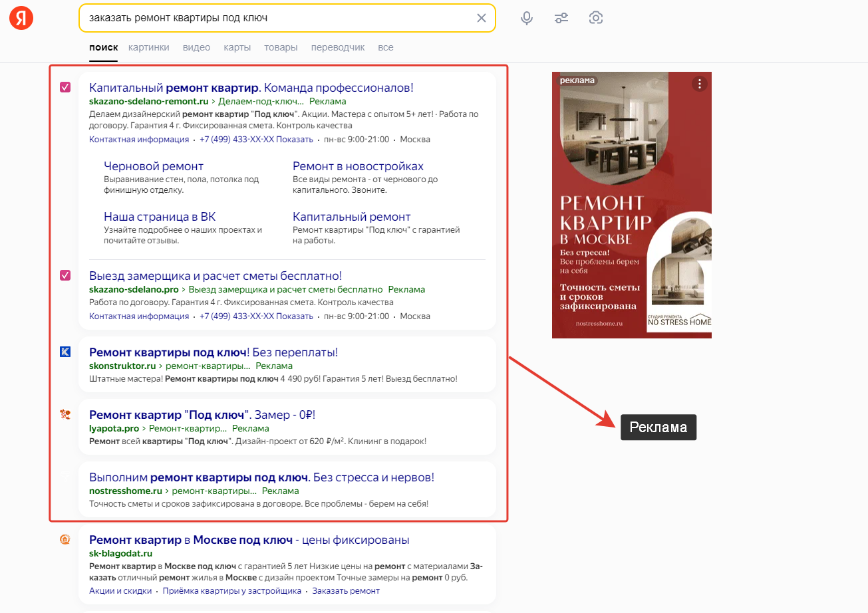Screen dimensions: 868x613
Task: Open the карты tab
Action: pos(237,47)
